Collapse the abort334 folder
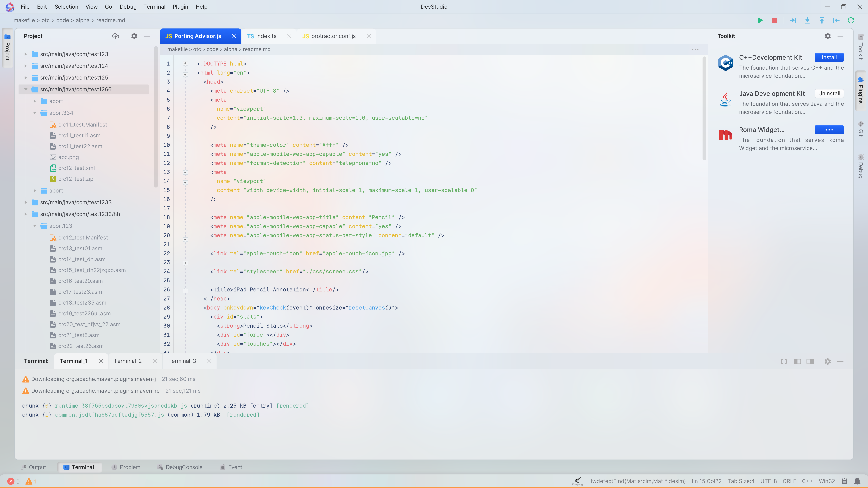The width and height of the screenshot is (868, 488). (35, 113)
